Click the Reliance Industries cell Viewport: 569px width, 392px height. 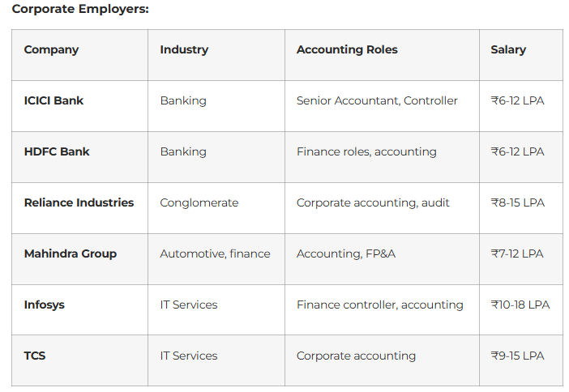[79, 202]
